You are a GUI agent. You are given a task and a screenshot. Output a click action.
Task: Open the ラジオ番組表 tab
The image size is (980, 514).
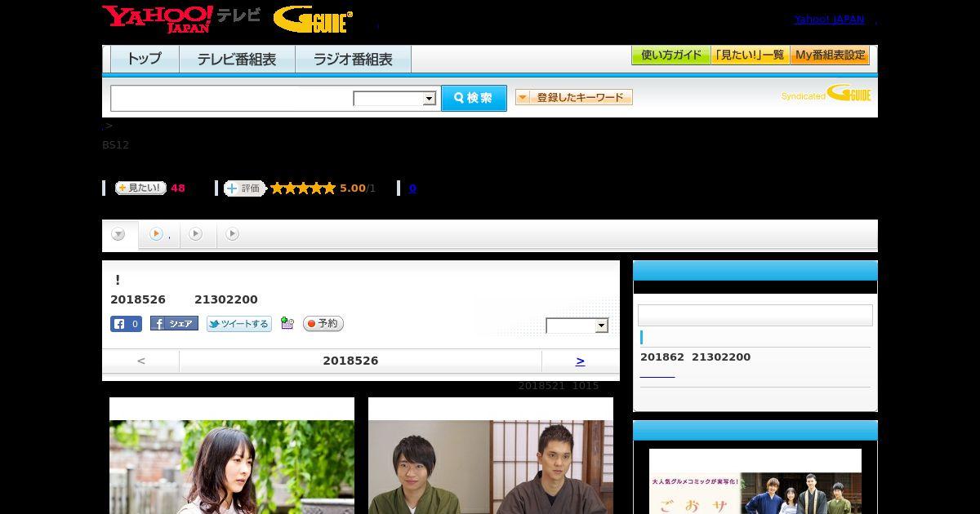pyautogui.click(x=353, y=60)
